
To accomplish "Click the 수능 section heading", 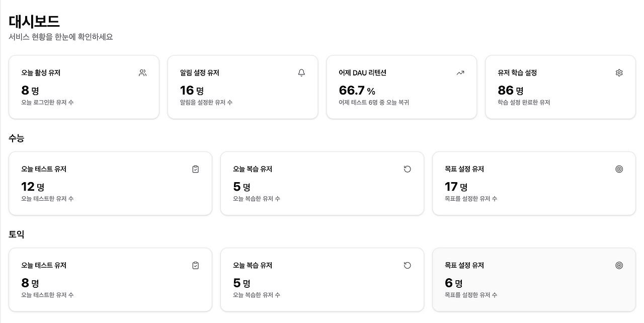I will click(17, 138).
